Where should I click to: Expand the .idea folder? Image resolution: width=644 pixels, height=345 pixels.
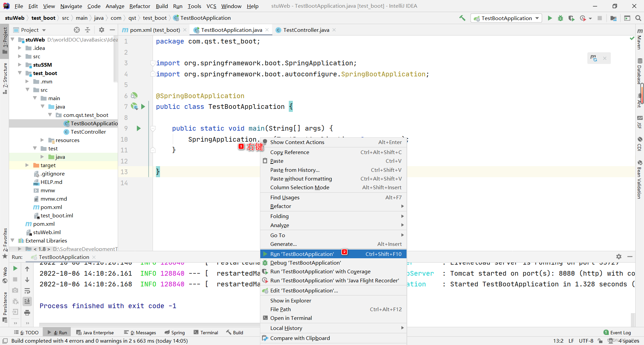20,48
